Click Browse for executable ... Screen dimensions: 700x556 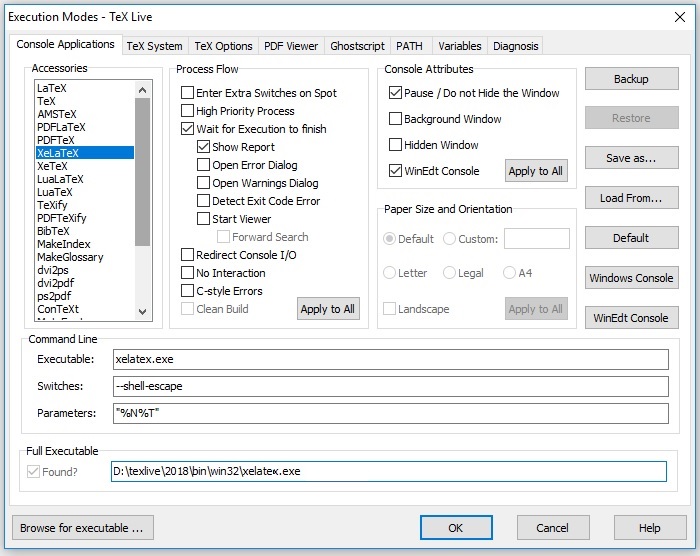pyautogui.click(x=83, y=528)
